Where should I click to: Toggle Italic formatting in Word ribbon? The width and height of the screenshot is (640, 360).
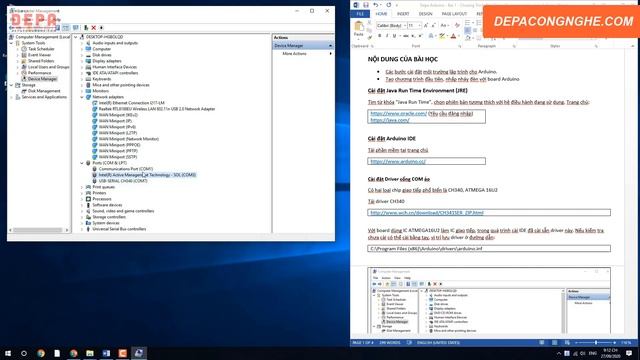(x=387, y=36)
